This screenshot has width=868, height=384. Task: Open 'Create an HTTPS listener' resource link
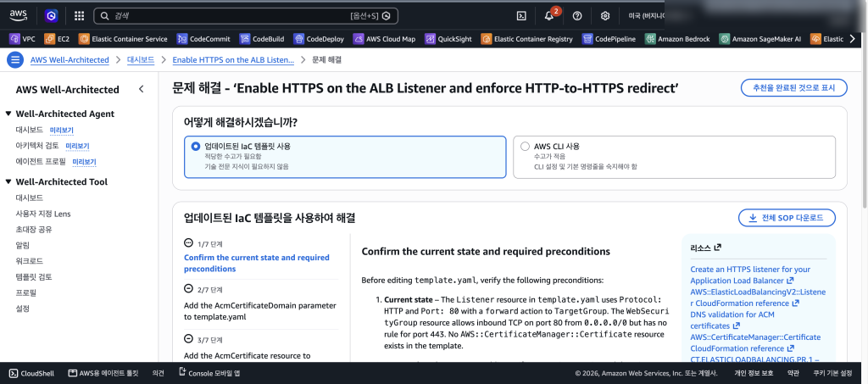(x=751, y=275)
